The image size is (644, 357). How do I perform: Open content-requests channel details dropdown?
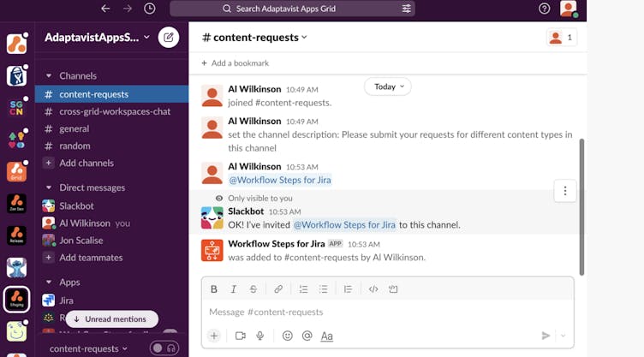[254, 38]
